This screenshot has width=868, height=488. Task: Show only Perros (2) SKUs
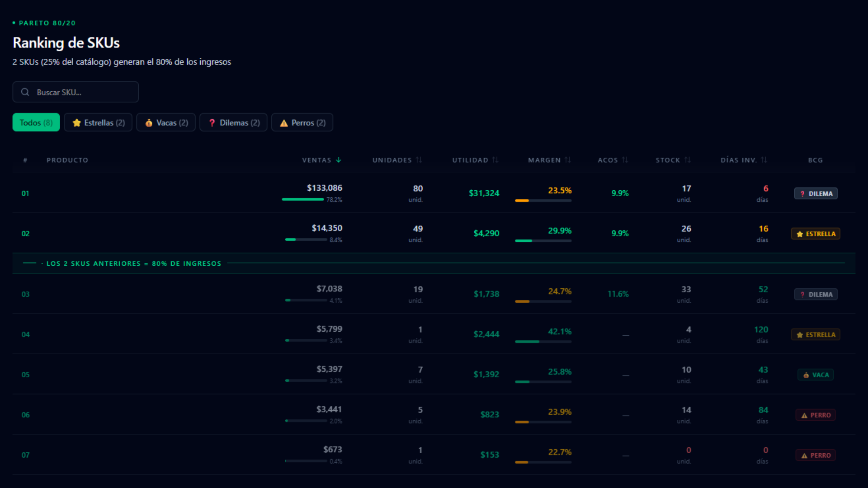pos(302,122)
